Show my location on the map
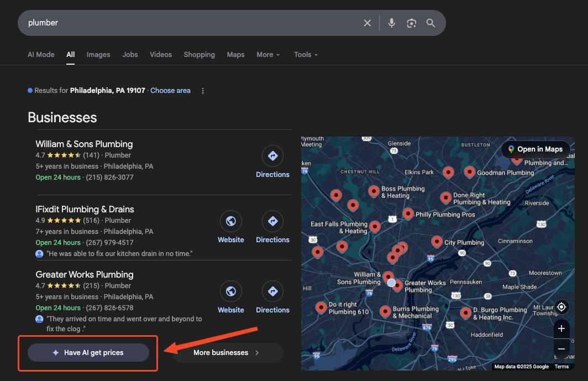The image size is (588, 381). [x=561, y=307]
